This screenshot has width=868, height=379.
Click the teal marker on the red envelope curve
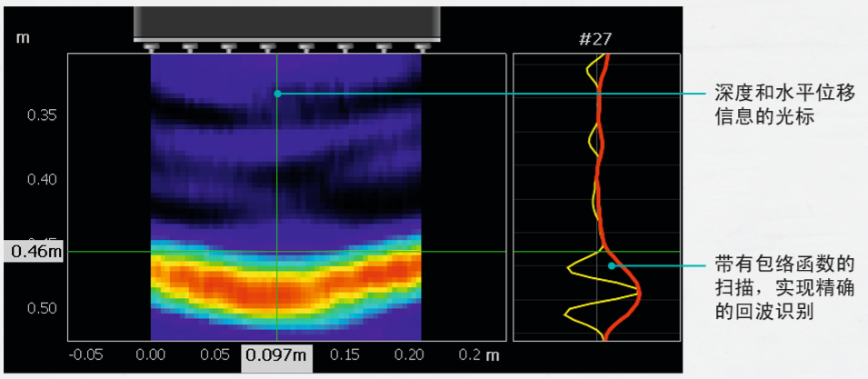[612, 266]
